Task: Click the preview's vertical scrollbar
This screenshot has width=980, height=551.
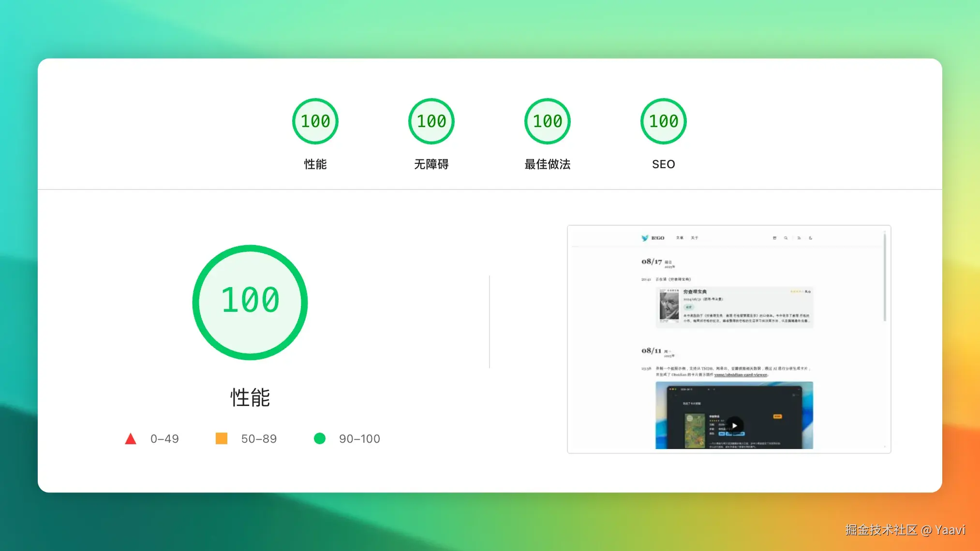Action: click(x=885, y=277)
